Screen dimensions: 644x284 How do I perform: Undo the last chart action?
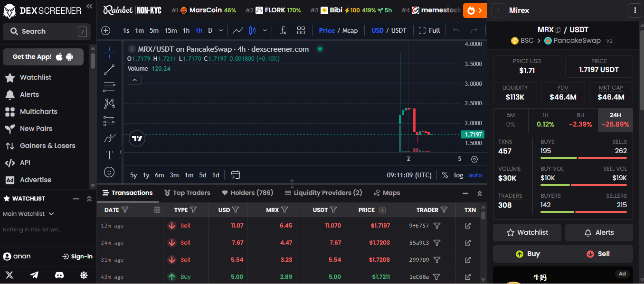[x=456, y=30]
